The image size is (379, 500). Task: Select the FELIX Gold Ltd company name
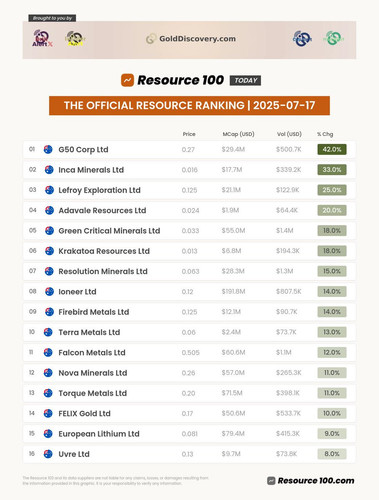[x=84, y=414]
